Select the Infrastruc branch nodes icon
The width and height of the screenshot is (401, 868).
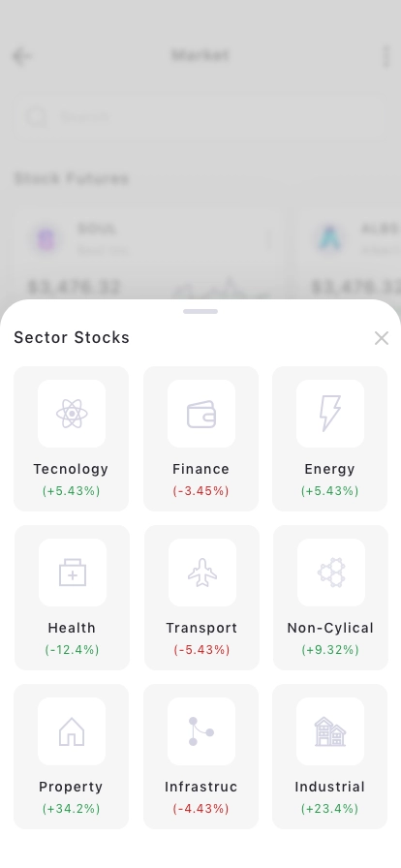click(201, 731)
